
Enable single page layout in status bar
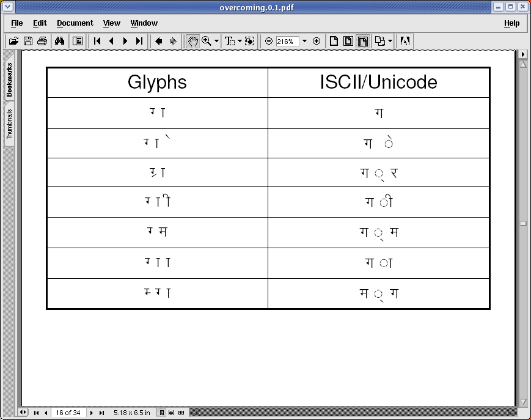[161, 413]
